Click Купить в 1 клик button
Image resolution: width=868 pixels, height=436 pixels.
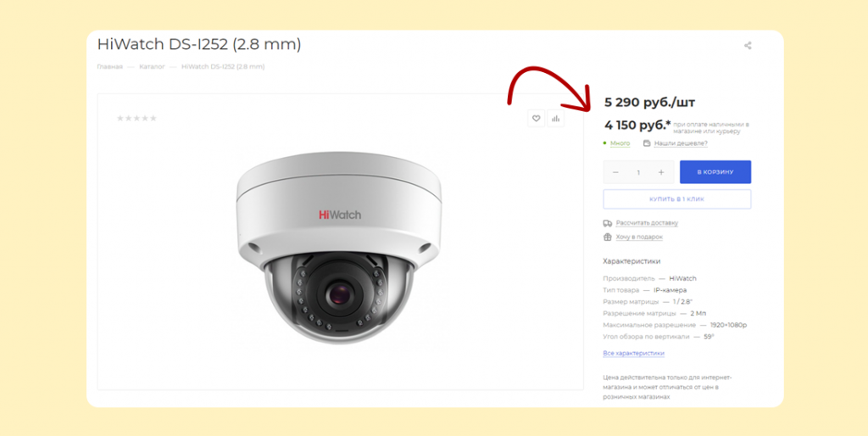pos(677,198)
